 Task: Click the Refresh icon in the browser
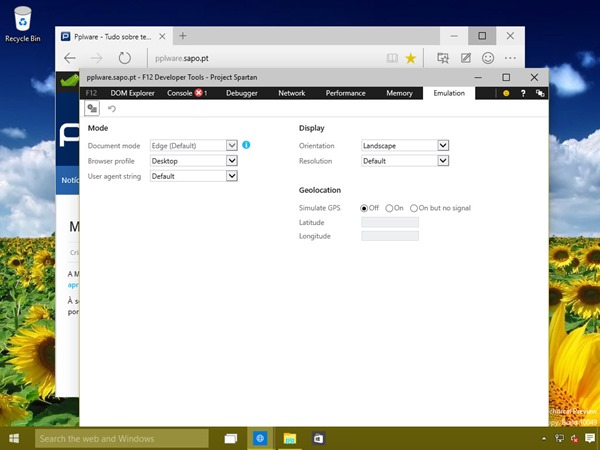[x=124, y=58]
